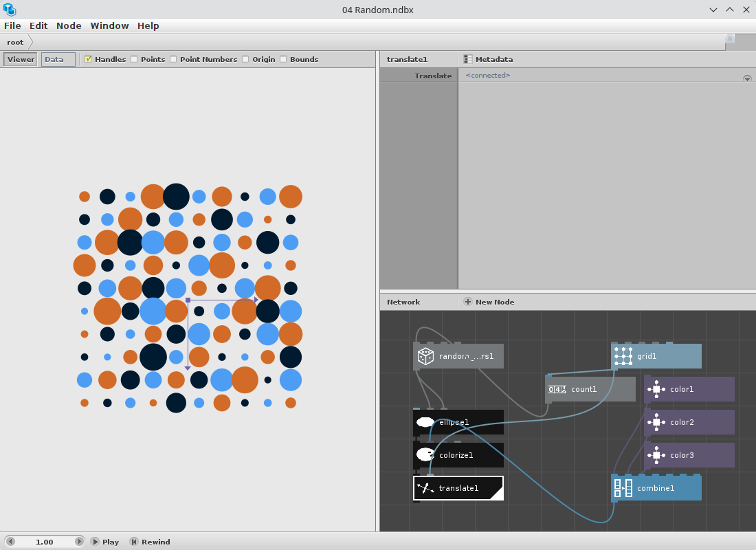The image size is (756, 550).
Task: Click the Metadata icon button
Action: (x=467, y=59)
